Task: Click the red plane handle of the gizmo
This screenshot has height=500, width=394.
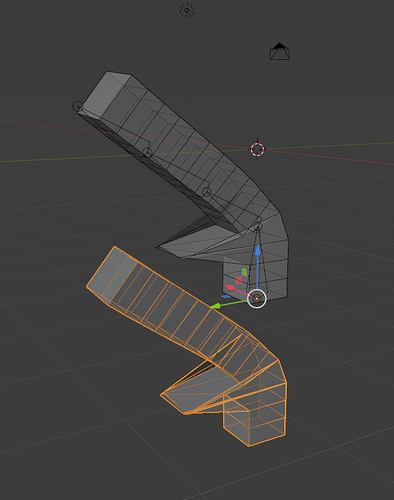Action: click(239, 280)
